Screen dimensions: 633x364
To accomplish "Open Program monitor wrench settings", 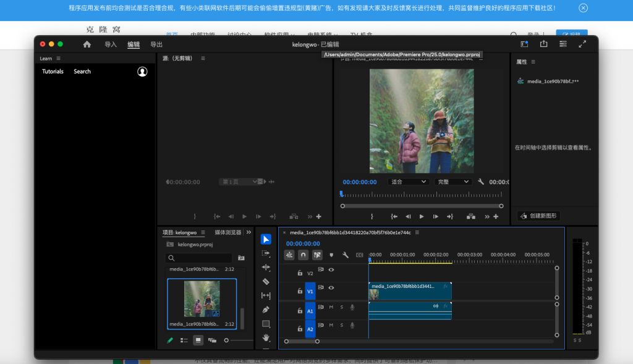I will coord(481,182).
